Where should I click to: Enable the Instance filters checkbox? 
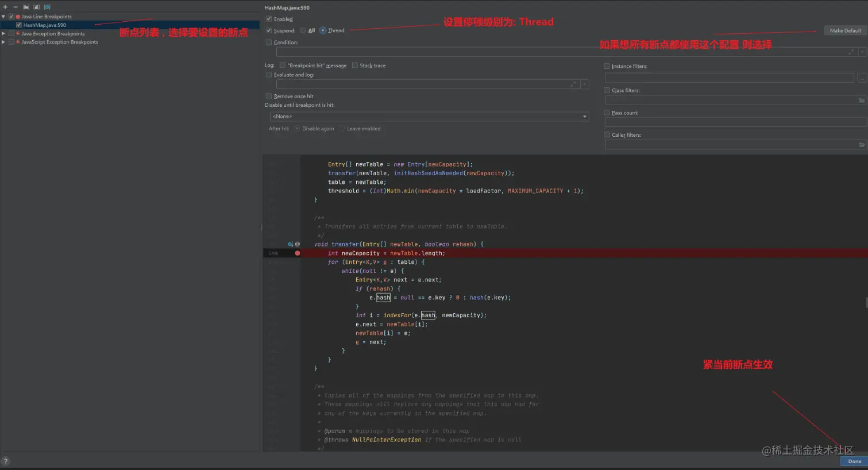(x=607, y=66)
